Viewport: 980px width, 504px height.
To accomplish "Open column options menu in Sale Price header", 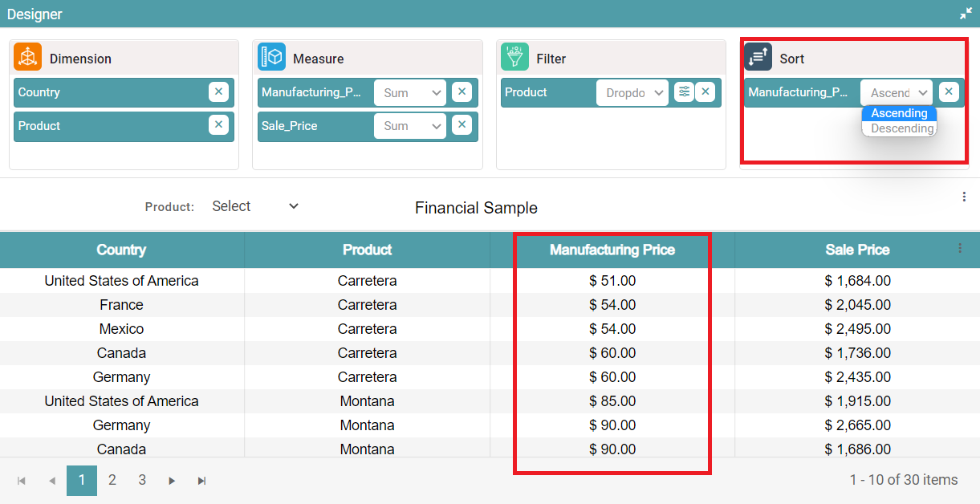I will 960,249.
